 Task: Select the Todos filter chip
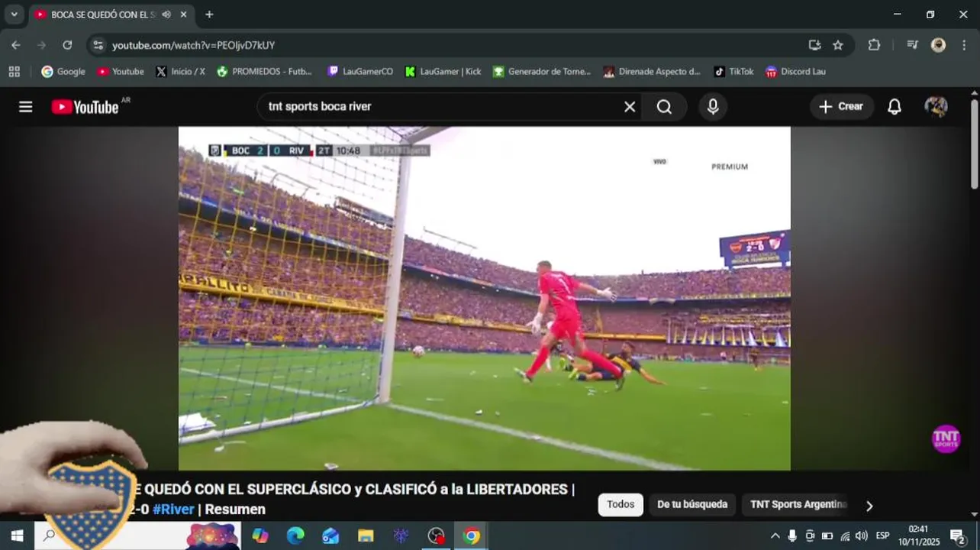[x=621, y=504]
